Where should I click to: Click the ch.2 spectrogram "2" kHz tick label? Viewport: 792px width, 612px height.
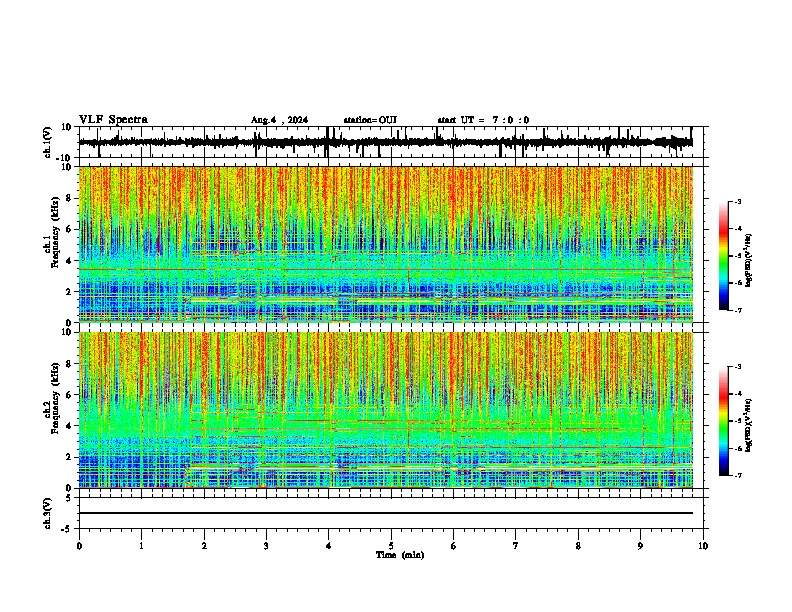tap(70, 457)
